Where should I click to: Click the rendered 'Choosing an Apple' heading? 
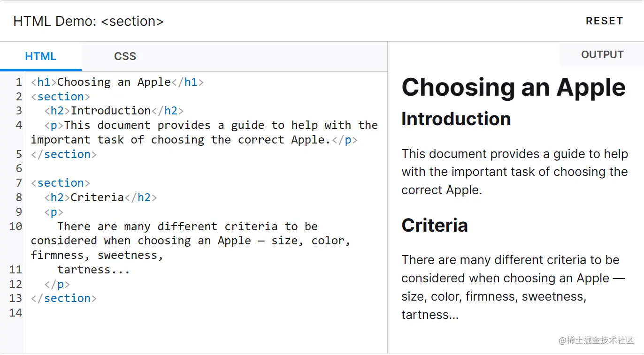514,87
